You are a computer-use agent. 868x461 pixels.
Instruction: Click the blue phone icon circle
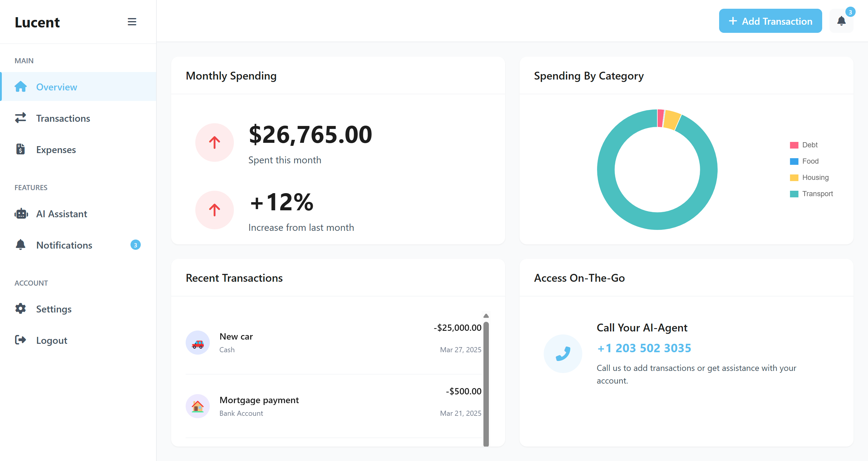tap(562, 353)
